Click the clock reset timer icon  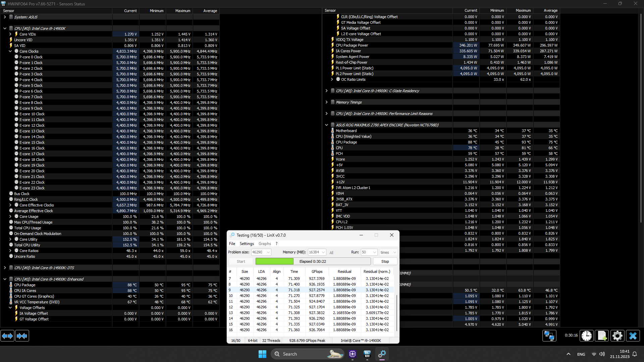pos(586,336)
